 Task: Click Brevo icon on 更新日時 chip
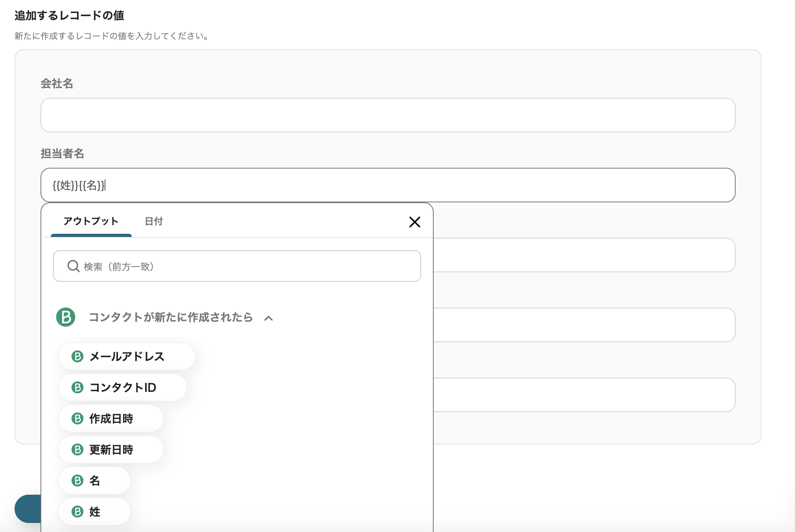(77, 449)
